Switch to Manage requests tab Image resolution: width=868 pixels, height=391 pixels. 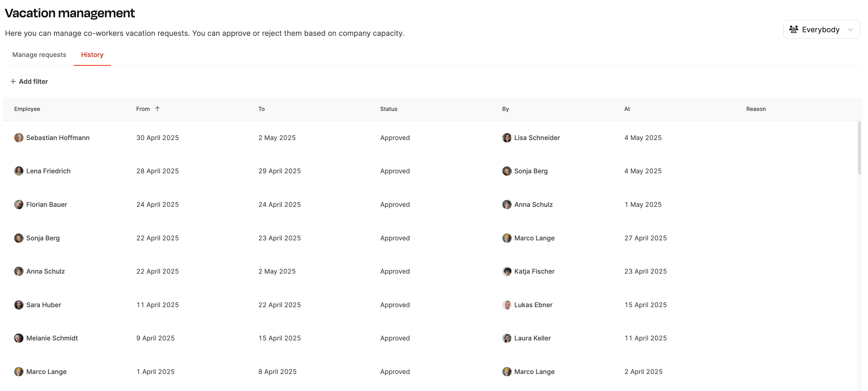(x=39, y=55)
